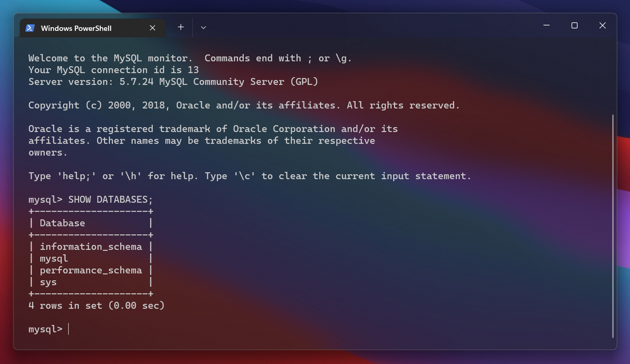Image resolution: width=630 pixels, height=364 pixels.
Task: Select the Windows PowerShell tab title
Action: pyautogui.click(x=76, y=28)
